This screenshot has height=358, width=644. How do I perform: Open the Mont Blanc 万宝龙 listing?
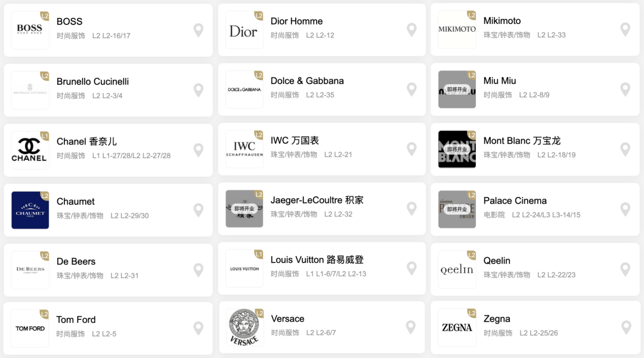pos(535,149)
